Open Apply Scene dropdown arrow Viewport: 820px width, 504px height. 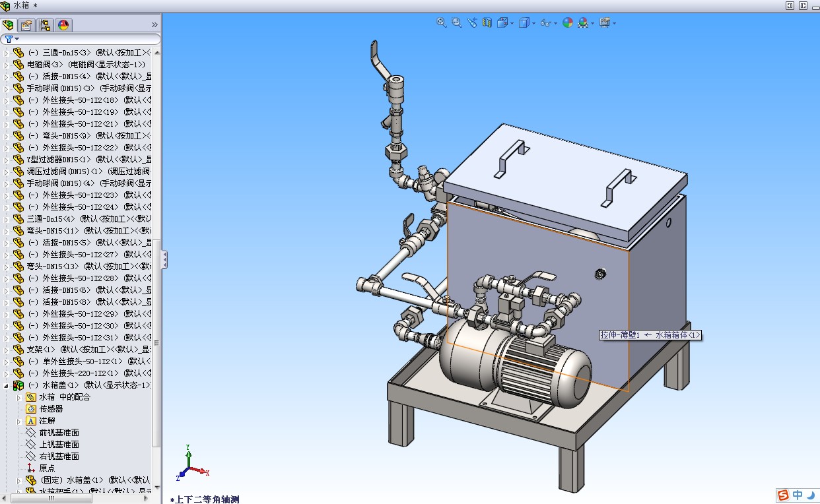[592, 23]
